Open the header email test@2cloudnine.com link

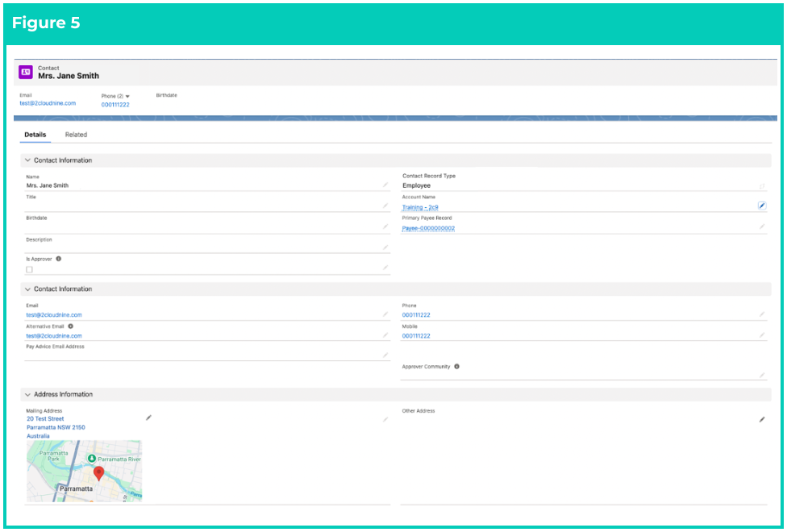[48, 103]
